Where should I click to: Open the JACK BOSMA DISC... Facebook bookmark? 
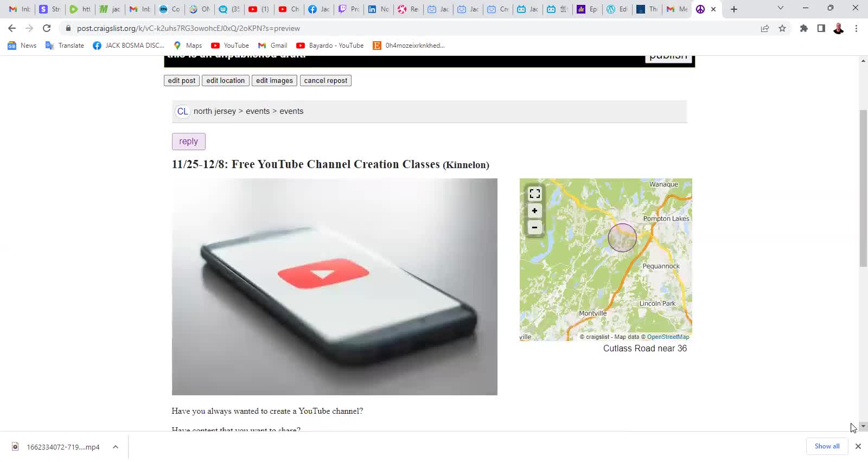[x=129, y=46]
